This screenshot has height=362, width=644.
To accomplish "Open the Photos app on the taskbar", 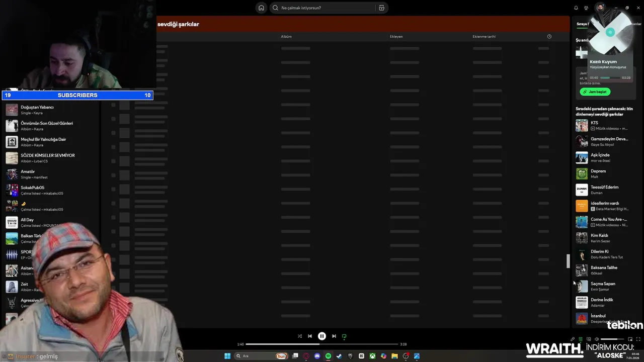I will pyautogui.click(x=417, y=356).
